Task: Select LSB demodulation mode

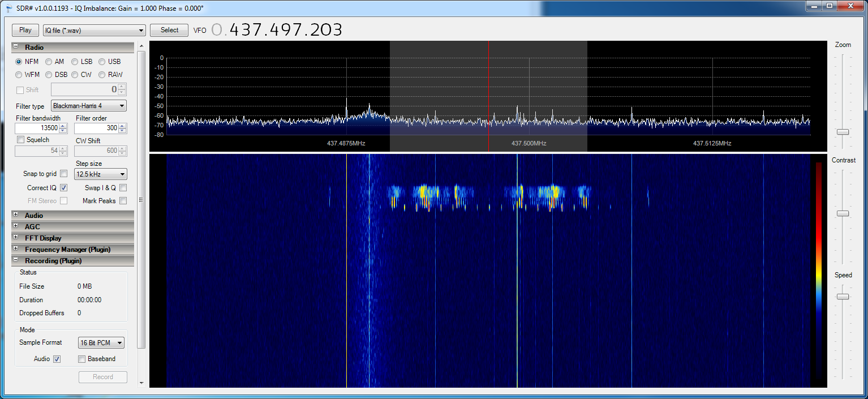Action: pos(76,62)
